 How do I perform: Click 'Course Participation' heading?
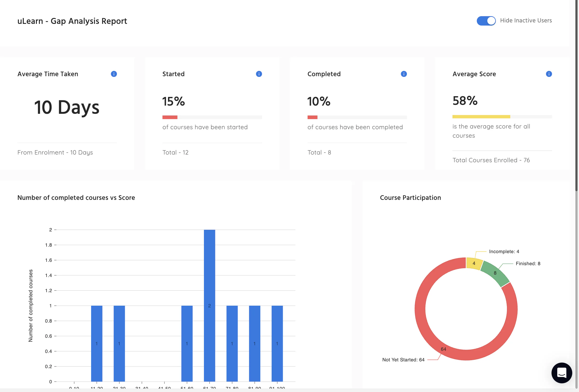pos(410,198)
